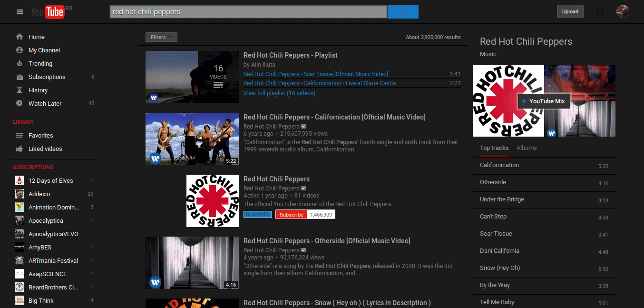Subscribe to Red Hot Chili Peppers channel
This screenshot has height=308, width=644.
(291, 215)
